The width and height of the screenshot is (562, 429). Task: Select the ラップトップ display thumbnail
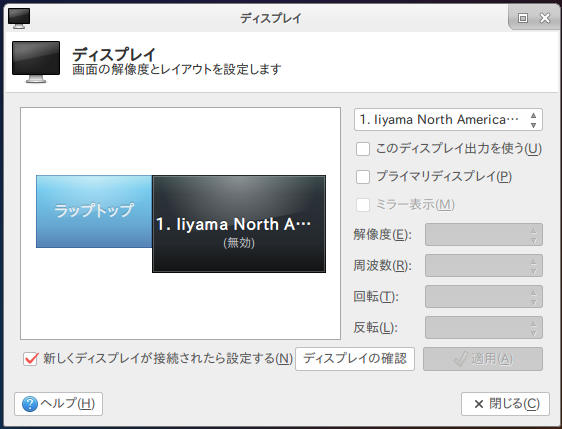pos(94,211)
